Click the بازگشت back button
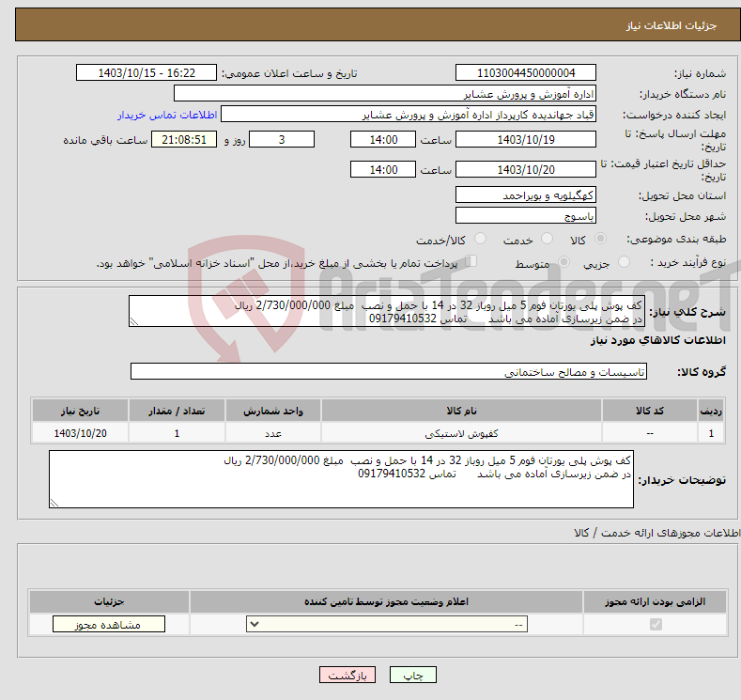This screenshot has height=700, width=741. pos(347,675)
